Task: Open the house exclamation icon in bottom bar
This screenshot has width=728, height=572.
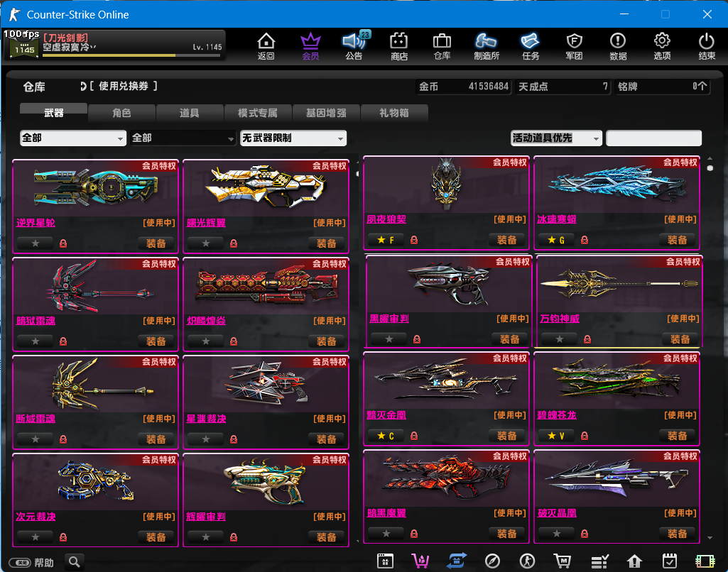Action: (x=634, y=561)
